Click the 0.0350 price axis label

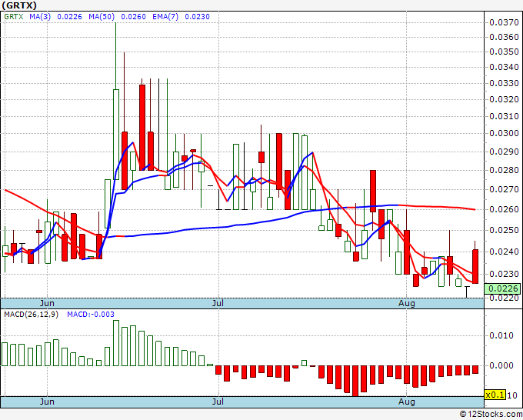click(x=504, y=52)
